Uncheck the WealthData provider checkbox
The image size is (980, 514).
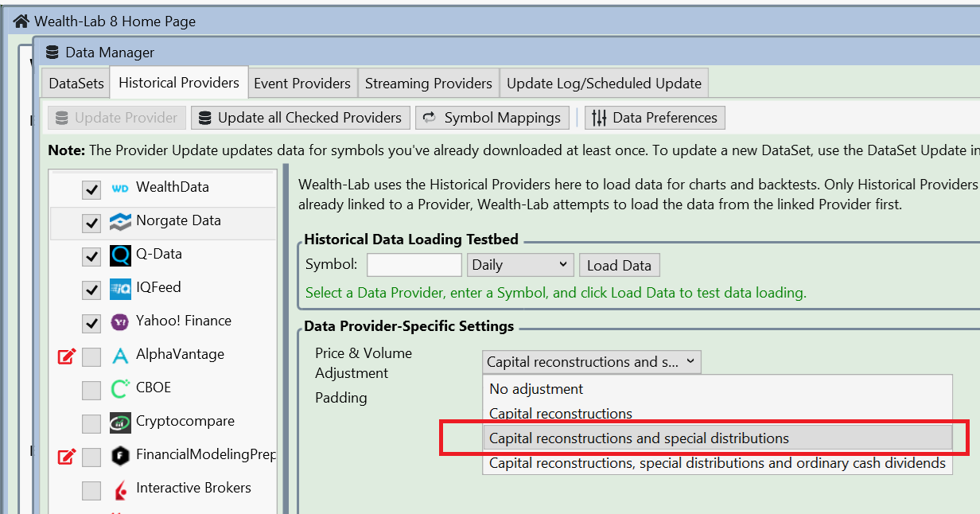(x=91, y=189)
